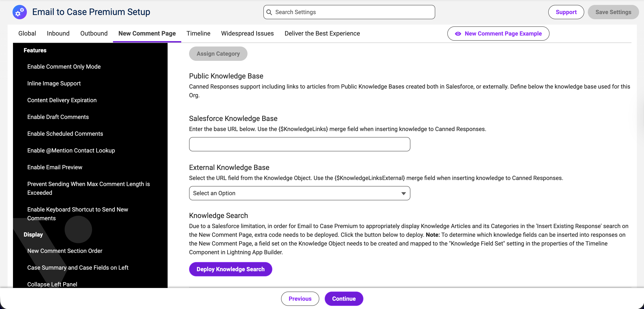This screenshot has height=309, width=644.
Task: Click the Save Settings button
Action: tap(613, 12)
